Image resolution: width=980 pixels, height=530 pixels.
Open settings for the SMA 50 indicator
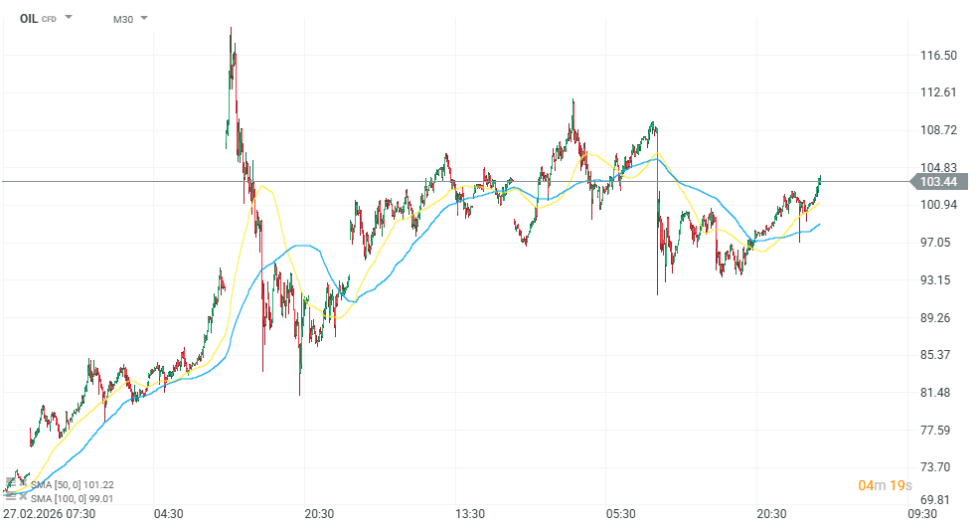tap(11, 485)
